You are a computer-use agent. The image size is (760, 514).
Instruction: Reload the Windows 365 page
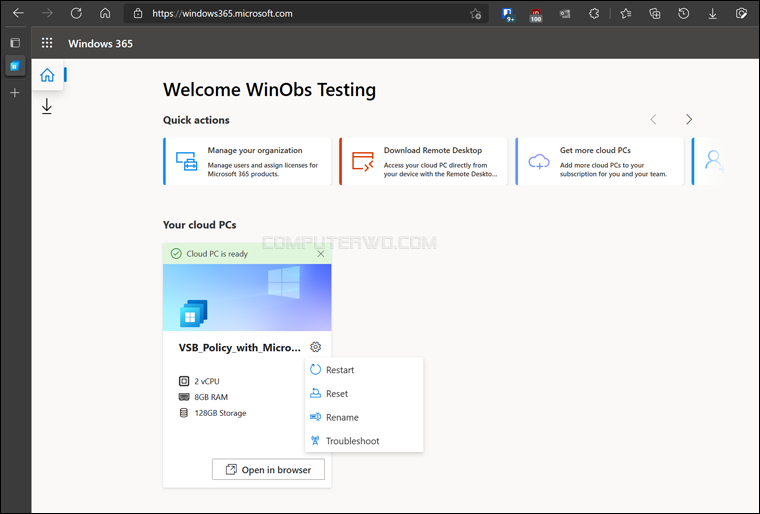point(76,13)
